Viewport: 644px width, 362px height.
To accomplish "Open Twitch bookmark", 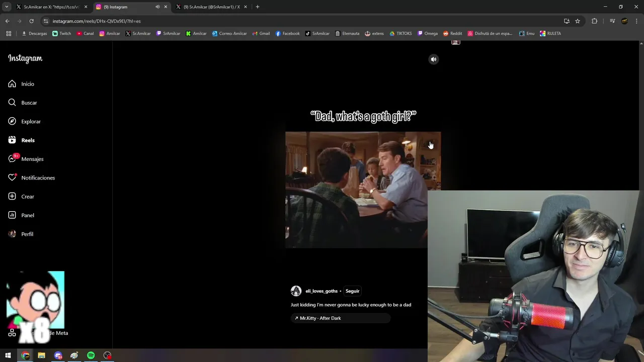I will (62, 34).
